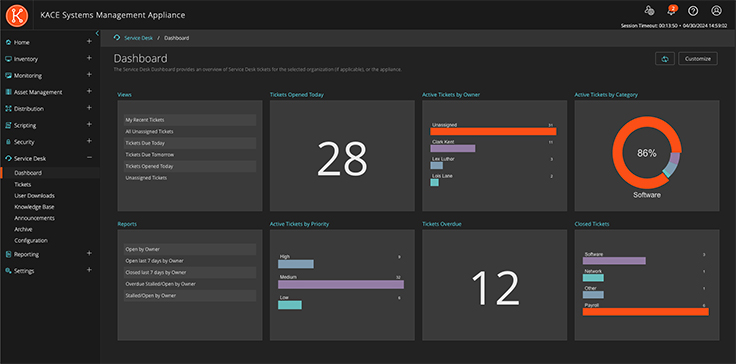The height and width of the screenshot is (364, 736).
Task: Click the dashboard refresh icon button
Action: (665, 59)
